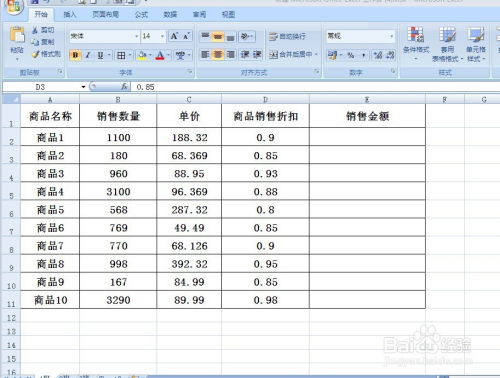Open the Name Box dropdown arrow
Viewport: 500px width, 378px height.
[x=83, y=87]
